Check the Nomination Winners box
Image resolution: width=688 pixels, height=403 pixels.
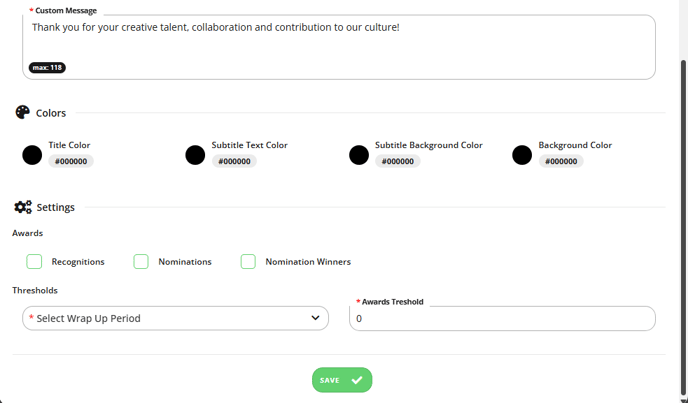pos(248,262)
